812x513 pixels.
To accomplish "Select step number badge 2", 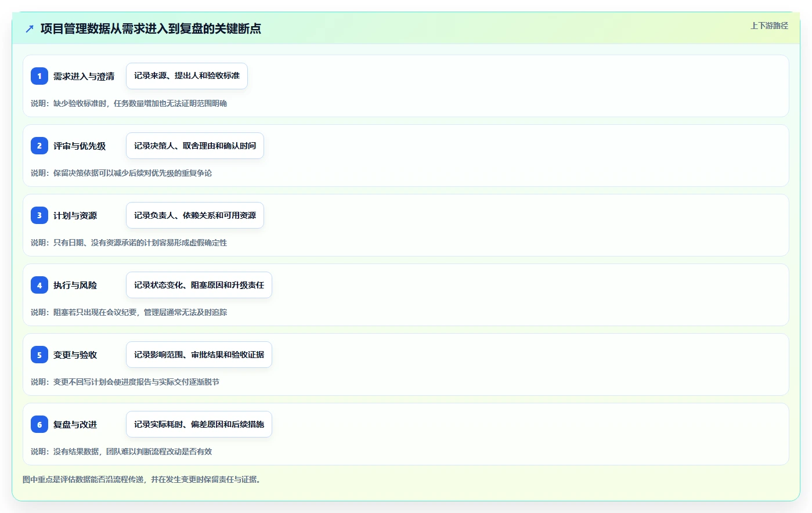I will click(39, 146).
